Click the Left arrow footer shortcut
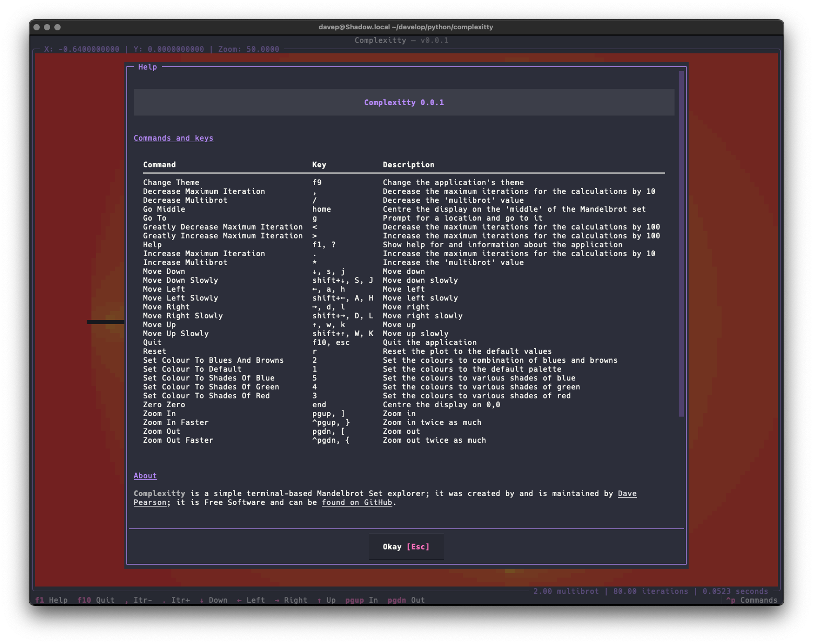Viewport: 813px width, 644px height. [251, 600]
